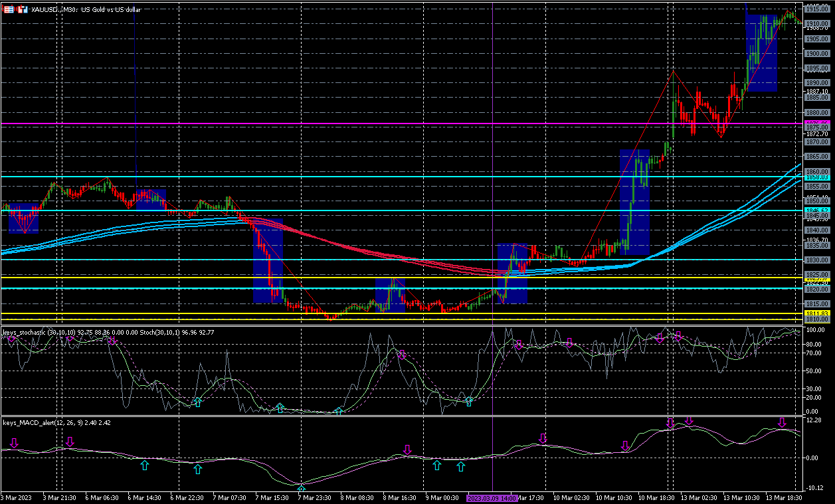Click the cyan 1858.05 price level tag
The width and height of the screenshot is (835, 504).
818,177
